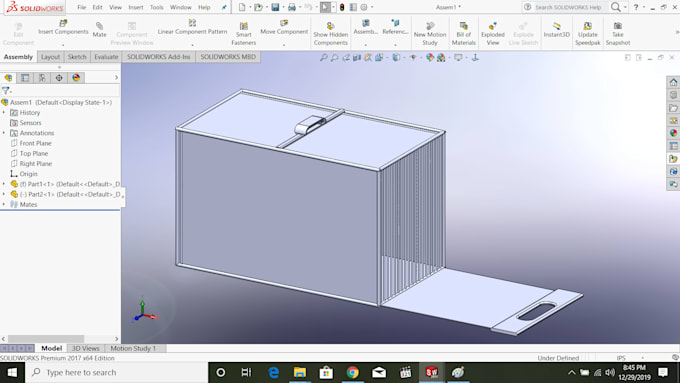Click the Zoom to Area icon
This screenshot has height=383, width=680.
[x=334, y=57]
